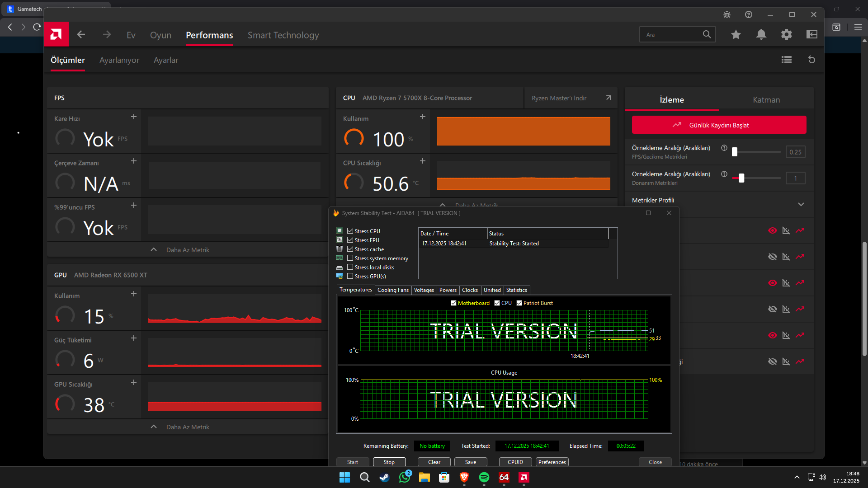
Task: Go forward with AMD forward arrow
Action: click(x=107, y=35)
